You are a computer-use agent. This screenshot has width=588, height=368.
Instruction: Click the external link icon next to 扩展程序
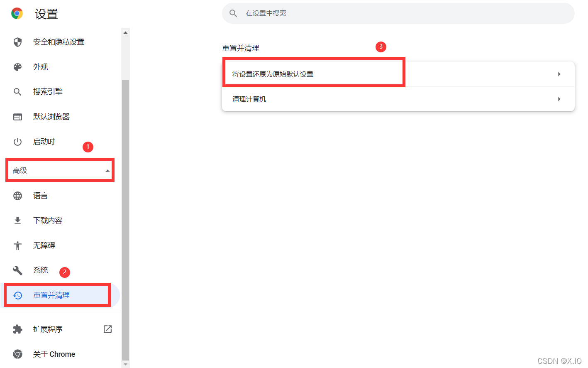click(108, 329)
